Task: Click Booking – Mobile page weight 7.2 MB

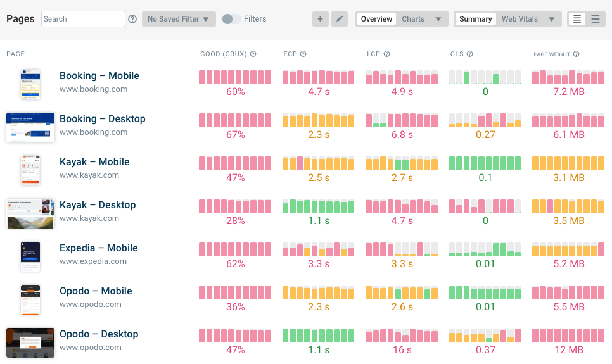Action: tap(569, 92)
